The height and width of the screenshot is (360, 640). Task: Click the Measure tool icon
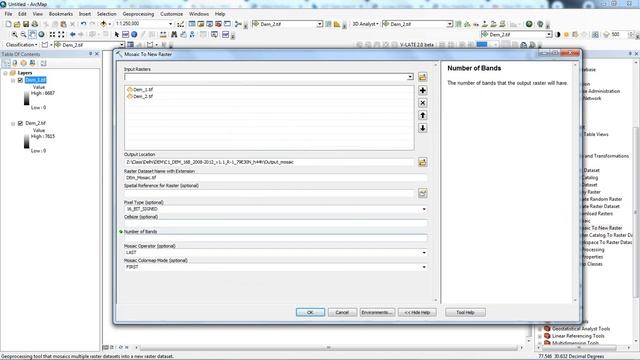tap(163, 35)
